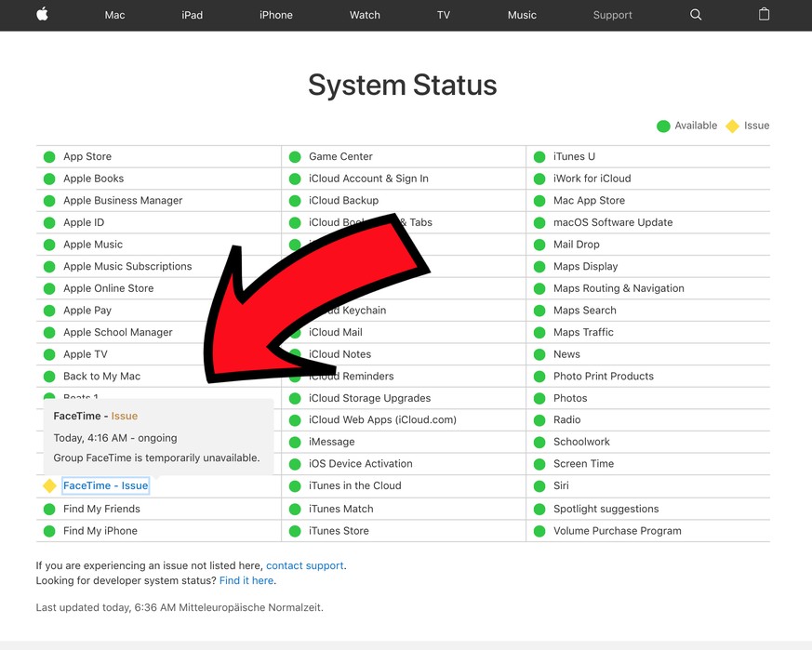Click the 'iCloud Storage Upgrades' service name
The image size is (812, 650).
(x=370, y=398)
